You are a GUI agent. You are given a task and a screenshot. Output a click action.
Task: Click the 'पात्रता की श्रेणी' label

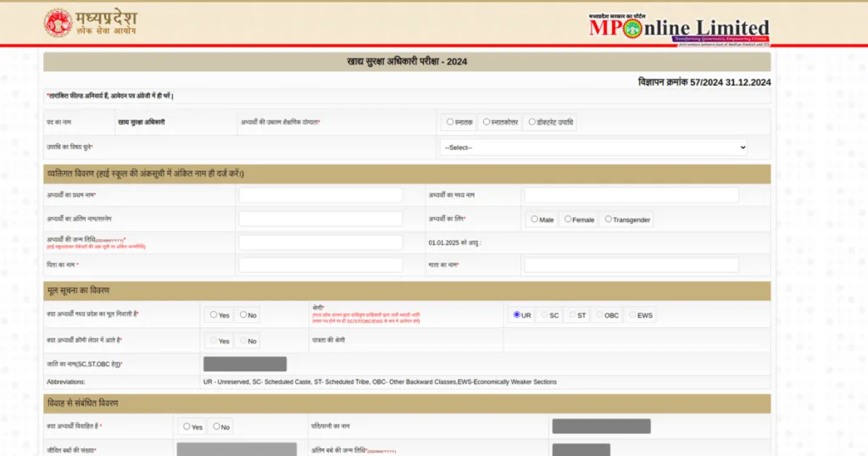click(328, 340)
